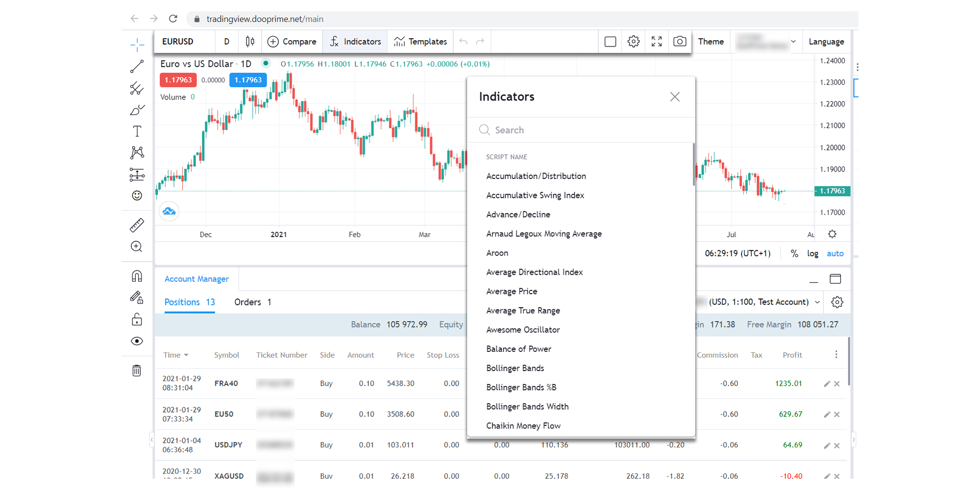Remove all drawings with trash icon

coord(137,370)
